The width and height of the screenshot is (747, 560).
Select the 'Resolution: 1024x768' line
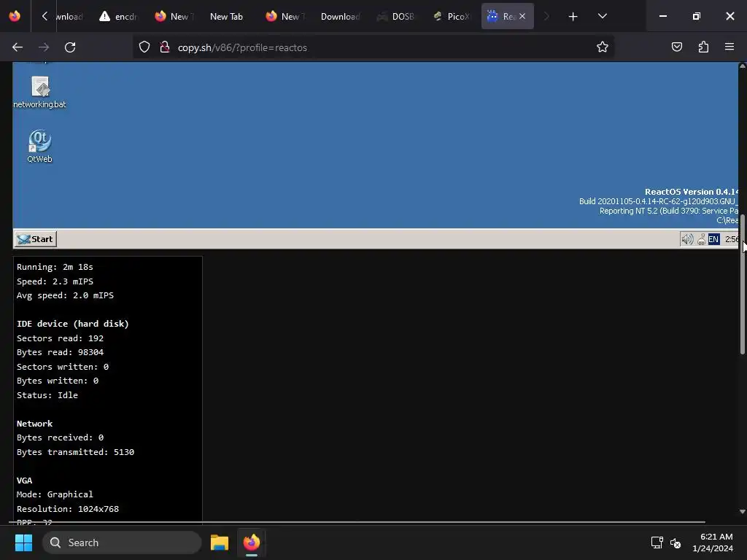tap(68, 508)
